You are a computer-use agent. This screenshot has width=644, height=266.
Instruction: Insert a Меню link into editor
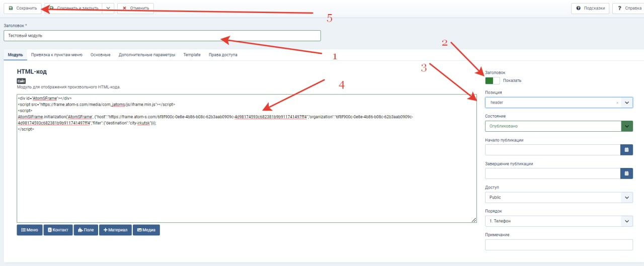tap(30, 230)
